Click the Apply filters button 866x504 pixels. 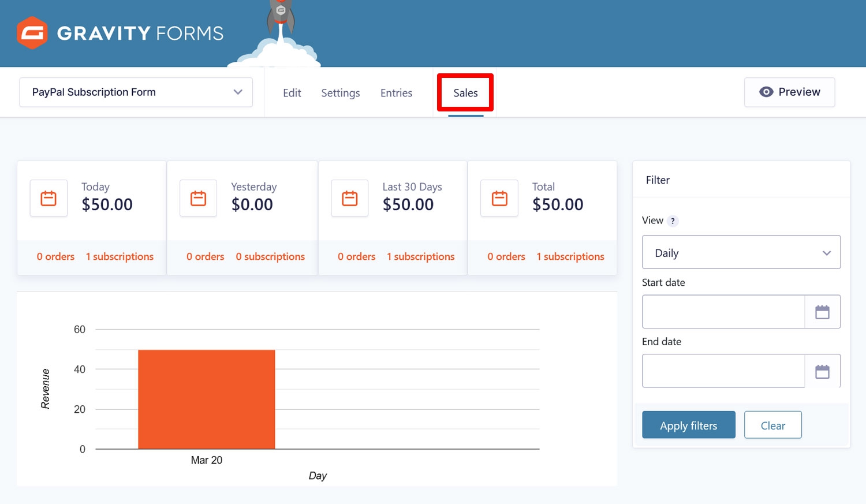click(689, 425)
